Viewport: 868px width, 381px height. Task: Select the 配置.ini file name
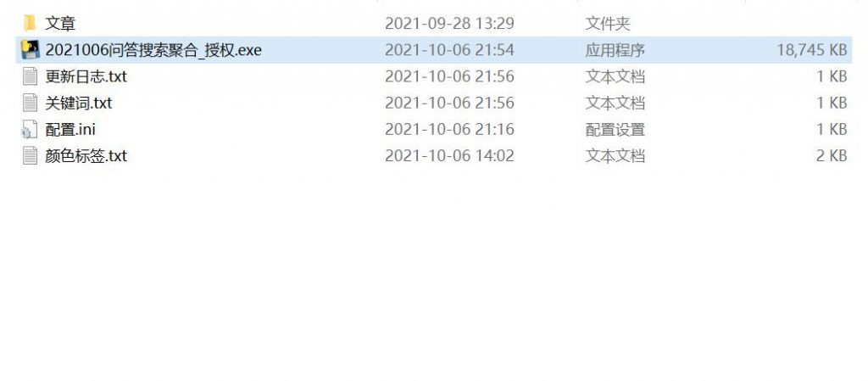pyautogui.click(x=70, y=130)
